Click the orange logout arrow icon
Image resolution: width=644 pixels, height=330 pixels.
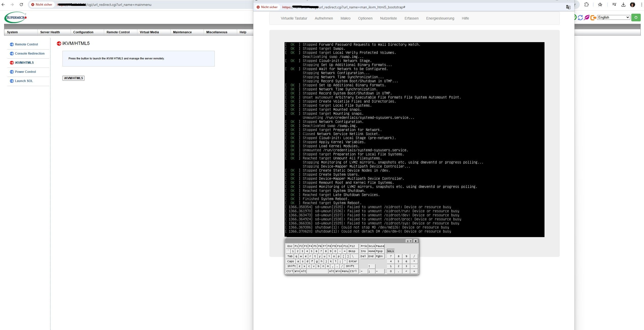click(593, 18)
